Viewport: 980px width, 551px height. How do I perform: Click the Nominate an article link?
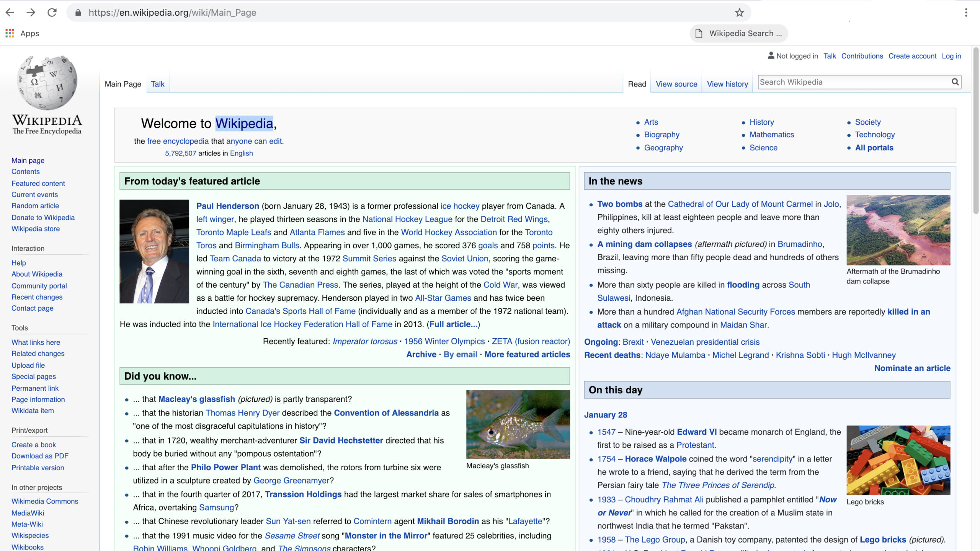coord(912,368)
